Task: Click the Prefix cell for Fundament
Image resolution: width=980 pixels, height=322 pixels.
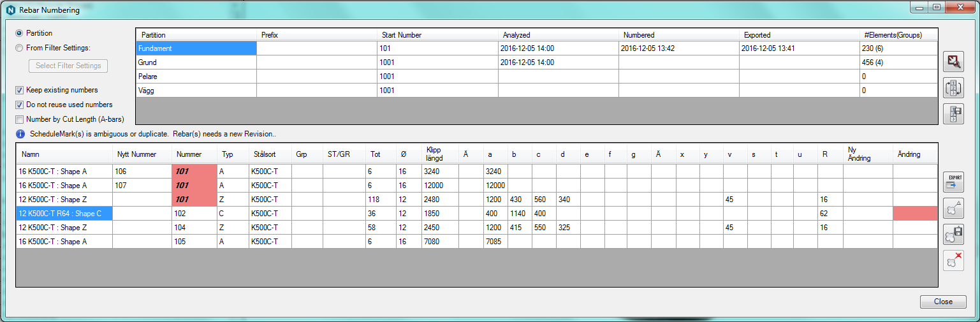Action: pyautogui.click(x=317, y=48)
